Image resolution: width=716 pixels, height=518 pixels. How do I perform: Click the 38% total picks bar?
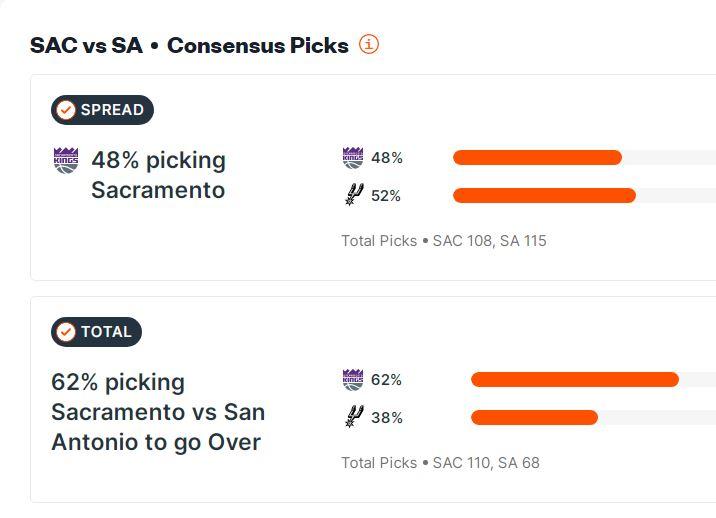coord(534,417)
